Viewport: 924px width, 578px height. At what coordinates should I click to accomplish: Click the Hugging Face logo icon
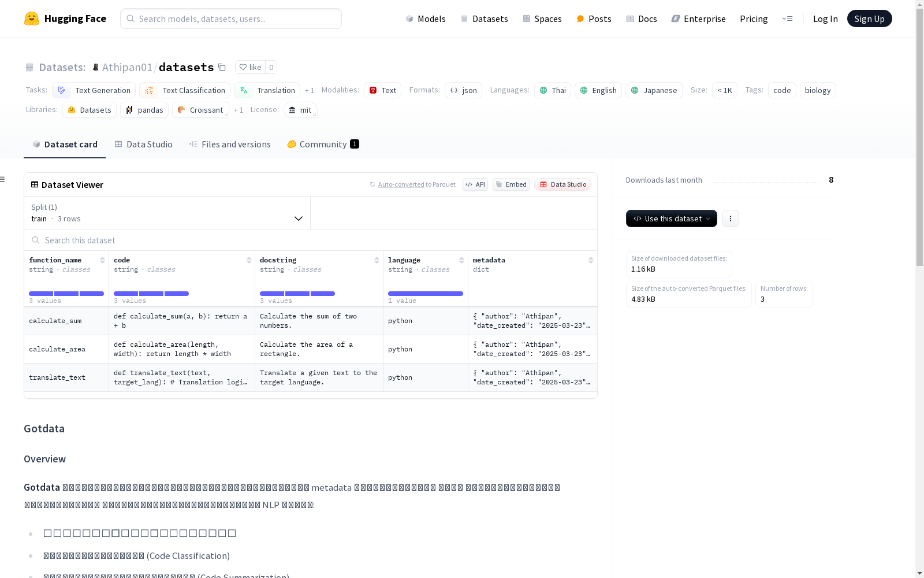pos(32,18)
